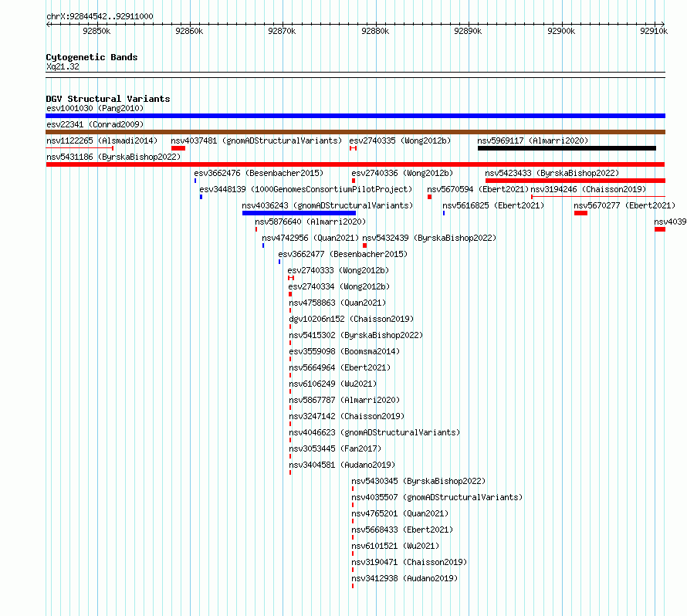Image resolution: width=687 pixels, height=616 pixels.
Task: Open label esv3662477 (Besenbacher2015)
Action: [x=343, y=254]
